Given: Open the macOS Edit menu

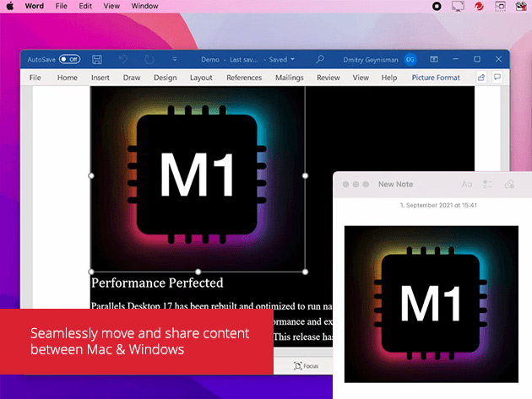Looking at the screenshot, I should [85, 6].
